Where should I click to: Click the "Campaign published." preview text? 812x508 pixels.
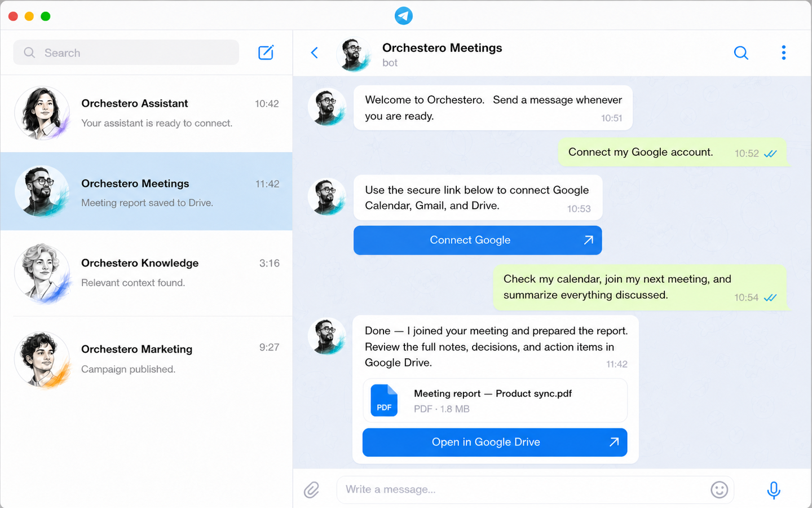[x=128, y=369]
